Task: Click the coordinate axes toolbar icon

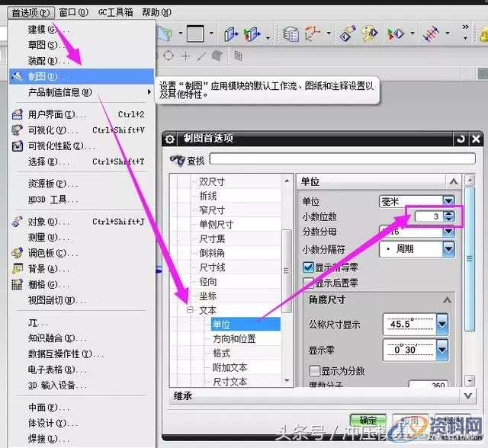Action: (313, 34)
